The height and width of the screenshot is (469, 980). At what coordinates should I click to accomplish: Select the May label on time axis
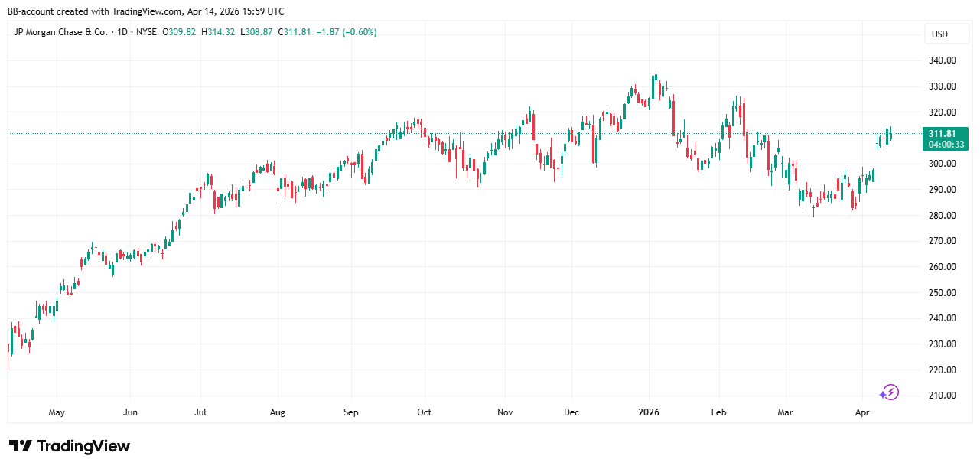(x=57, y=412)
